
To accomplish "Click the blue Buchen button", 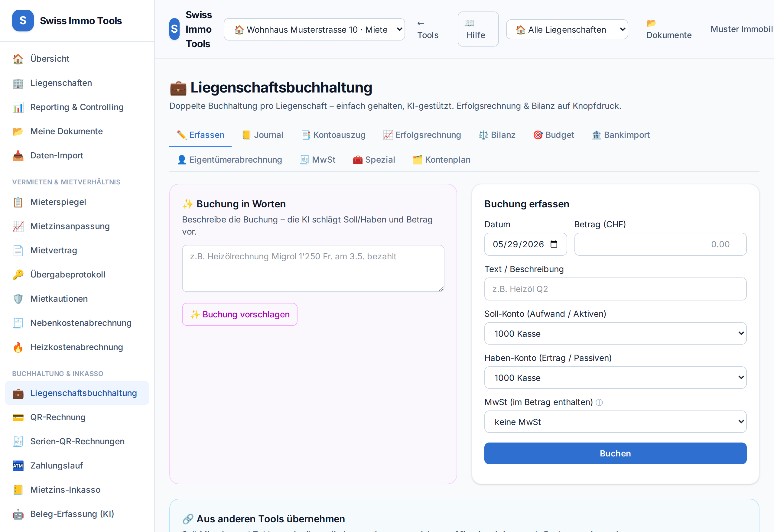I will point(615,453).
